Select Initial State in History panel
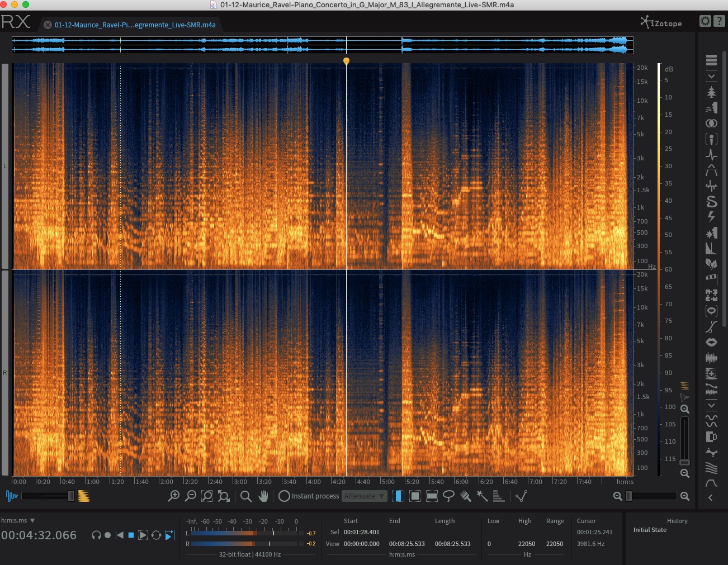Viewport: 728px width, 565px height. tap(650, 530)
